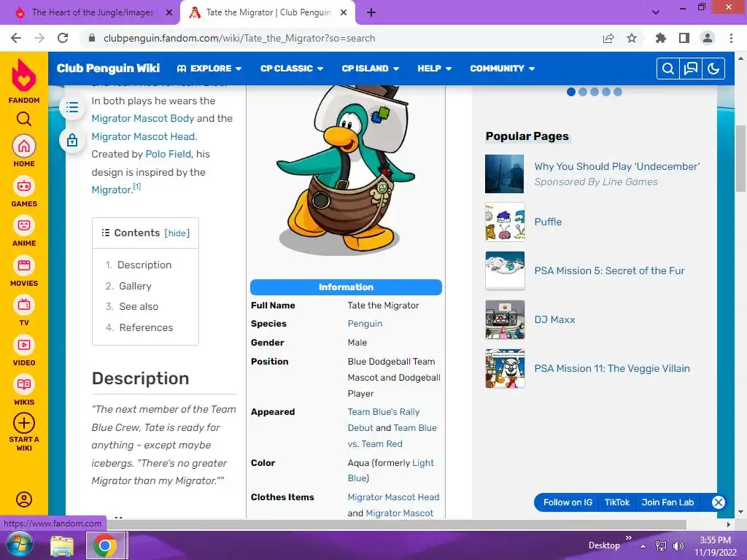Image resolution: width=747 pixels, height=560 pixels.
Task: Open the Chrome profile avatar icon
Action: tap(708, 38)
